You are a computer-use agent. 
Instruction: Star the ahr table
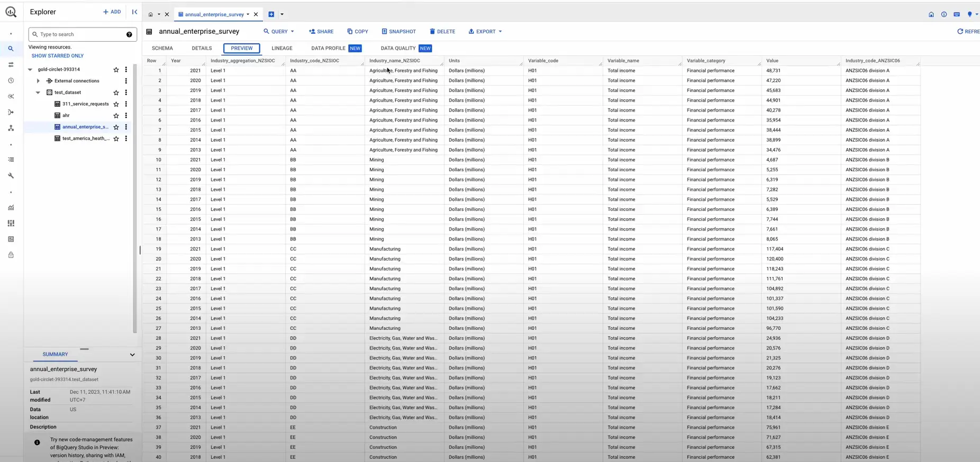click(x=116, y=115)
